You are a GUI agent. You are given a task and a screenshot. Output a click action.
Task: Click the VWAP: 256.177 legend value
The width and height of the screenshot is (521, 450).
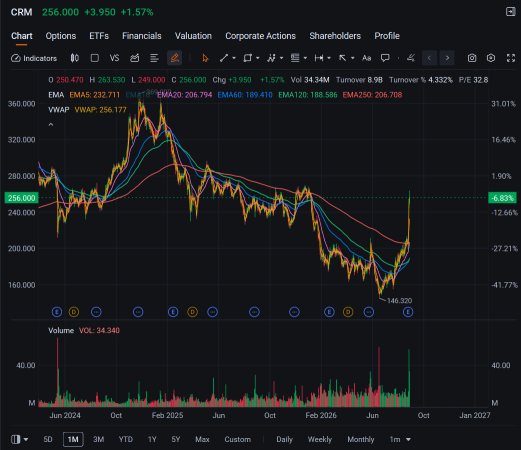[101, 110]
